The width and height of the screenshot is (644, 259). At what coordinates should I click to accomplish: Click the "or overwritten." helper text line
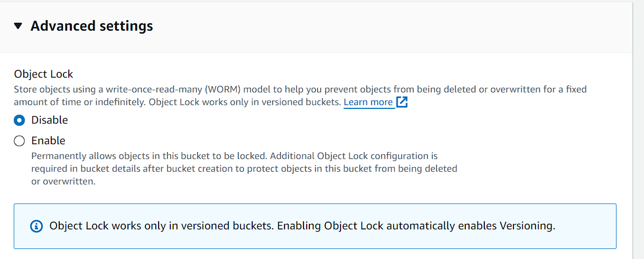pyautogui.click(x=63, y=181)
